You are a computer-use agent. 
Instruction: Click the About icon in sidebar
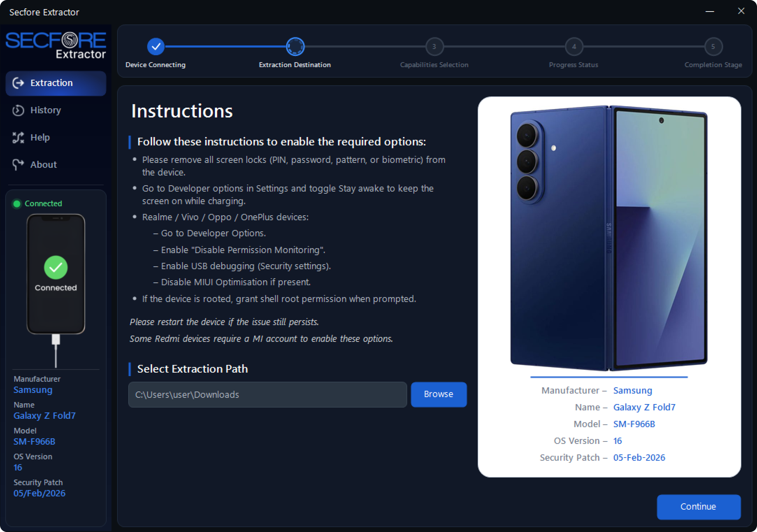(x=19, y=165)
